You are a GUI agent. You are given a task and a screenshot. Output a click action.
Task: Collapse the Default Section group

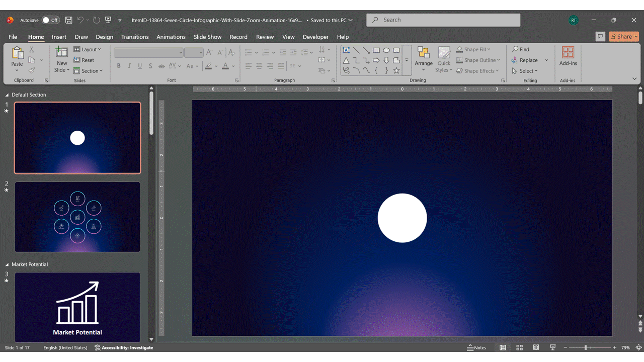click(7, 95)
